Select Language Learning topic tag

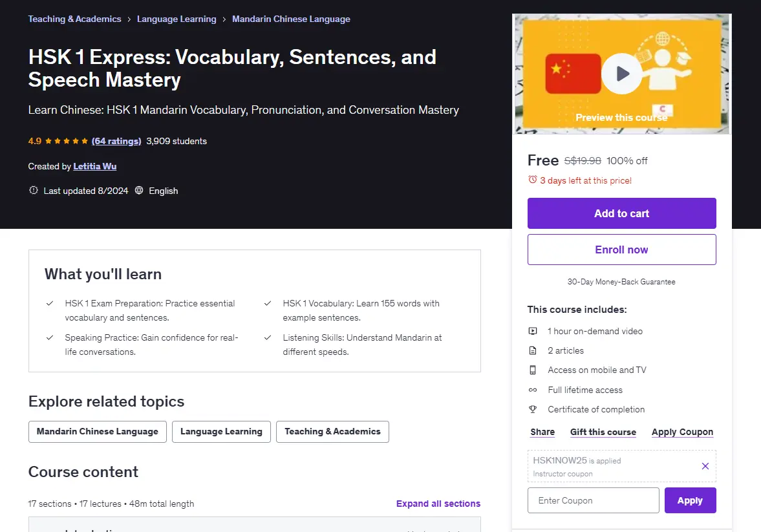coord(221,432)
